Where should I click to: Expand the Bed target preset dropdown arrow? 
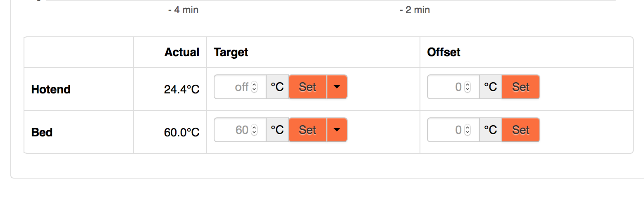(337, 130)
